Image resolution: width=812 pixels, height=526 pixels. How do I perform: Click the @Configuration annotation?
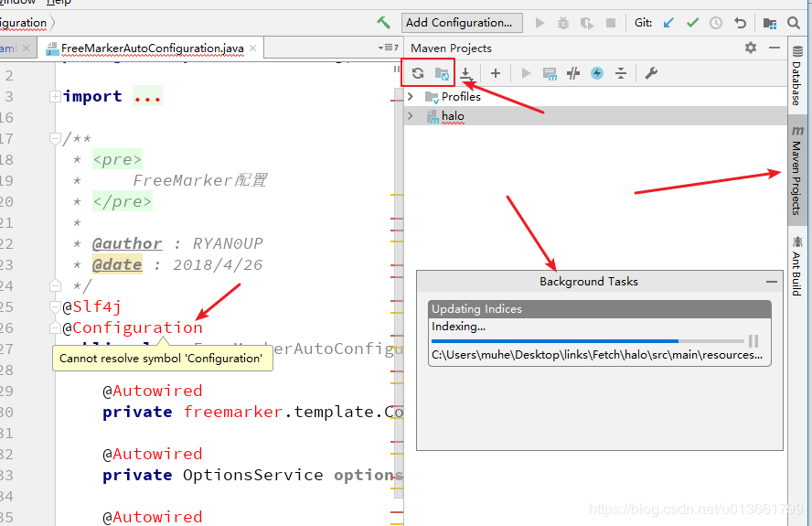point(133,327)
